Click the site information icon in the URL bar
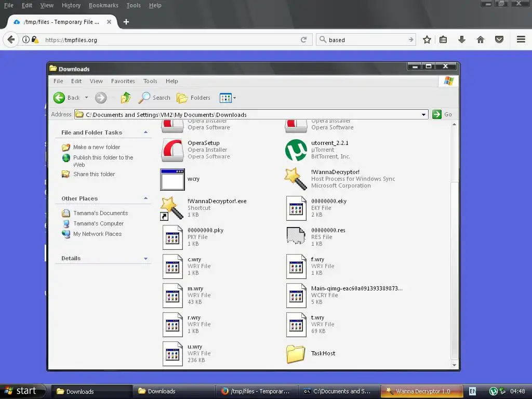The width and height of the screenshot is (532, 399). pyautogui.click(x=26, y=39)
